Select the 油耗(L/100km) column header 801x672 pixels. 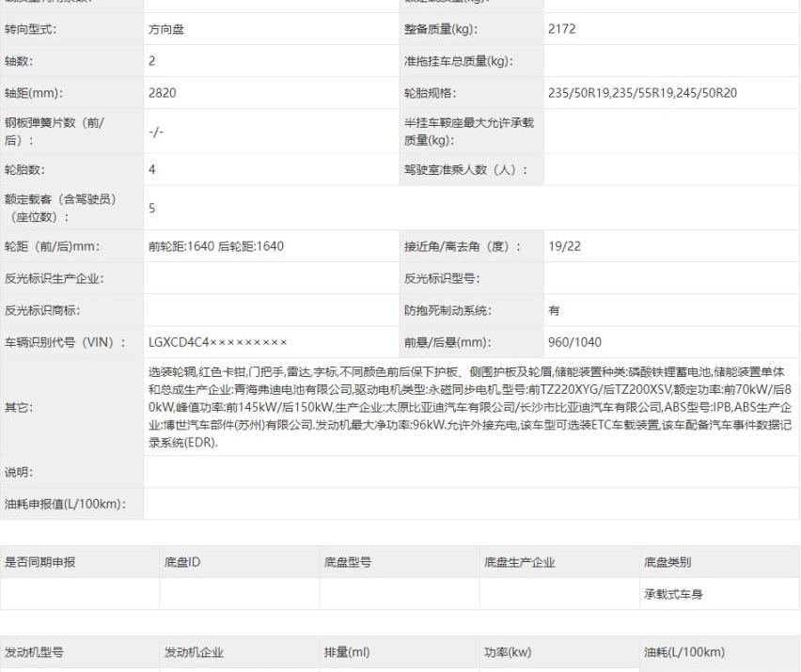point(683,652)
